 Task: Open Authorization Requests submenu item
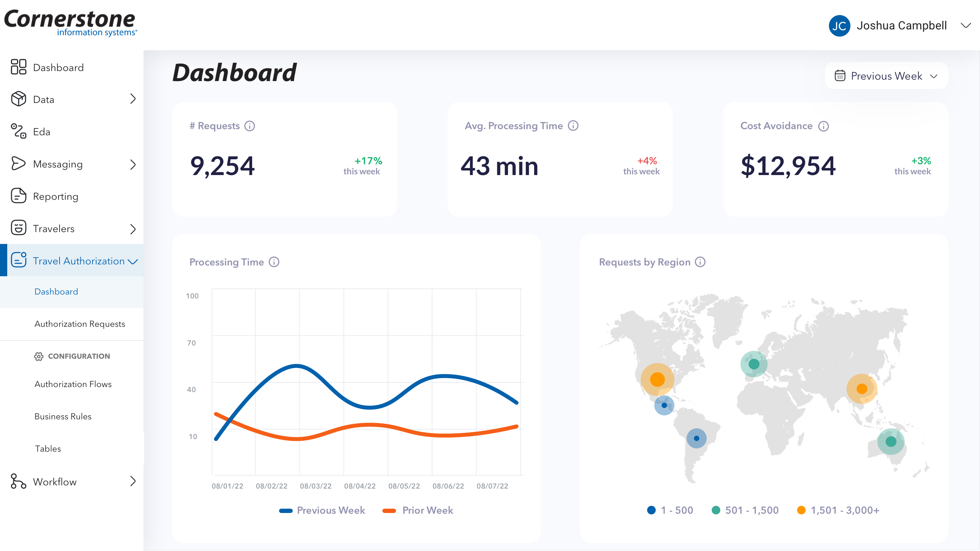pyautogui.click(x=80, y=324)
